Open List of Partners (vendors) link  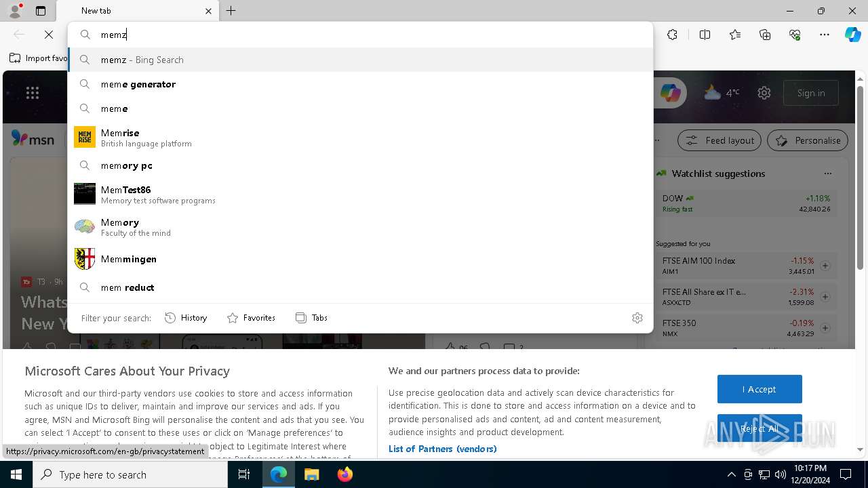point(442,449)
